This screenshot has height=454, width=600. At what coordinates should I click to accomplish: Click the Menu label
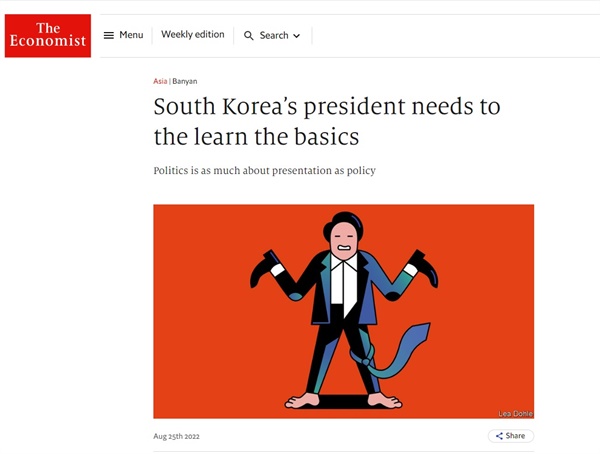(x=131, y=35)
